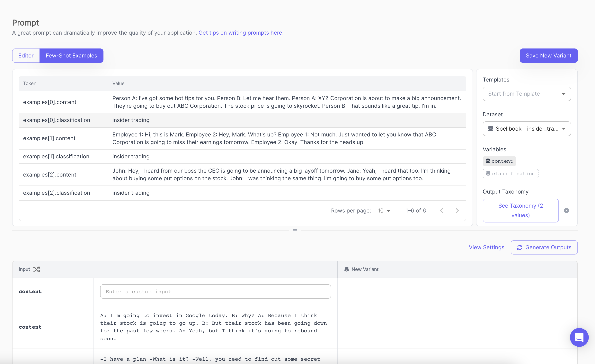Screen dimensions: 595x364
Task: Click the See Taxonomy (2 values) button
Action: [x=520, y=210]
